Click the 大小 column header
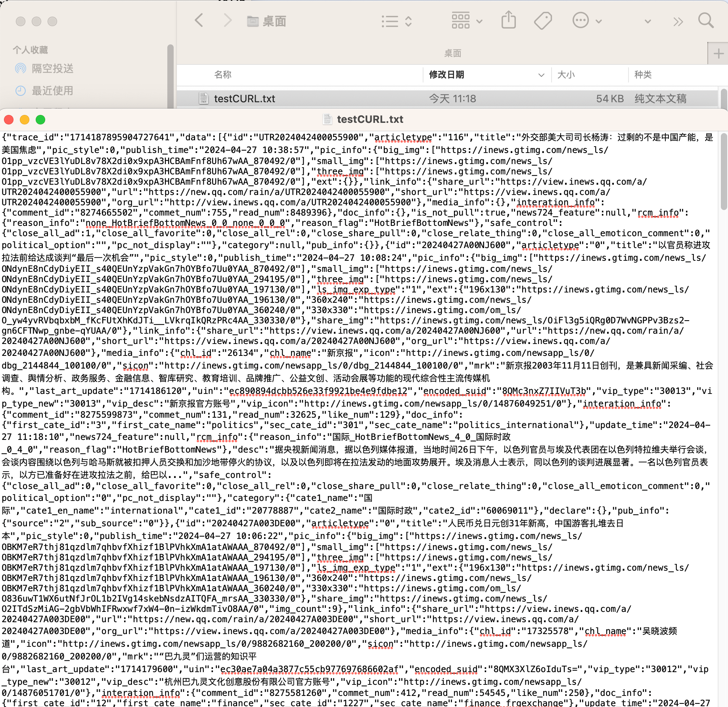 click(x=566, y=75)
